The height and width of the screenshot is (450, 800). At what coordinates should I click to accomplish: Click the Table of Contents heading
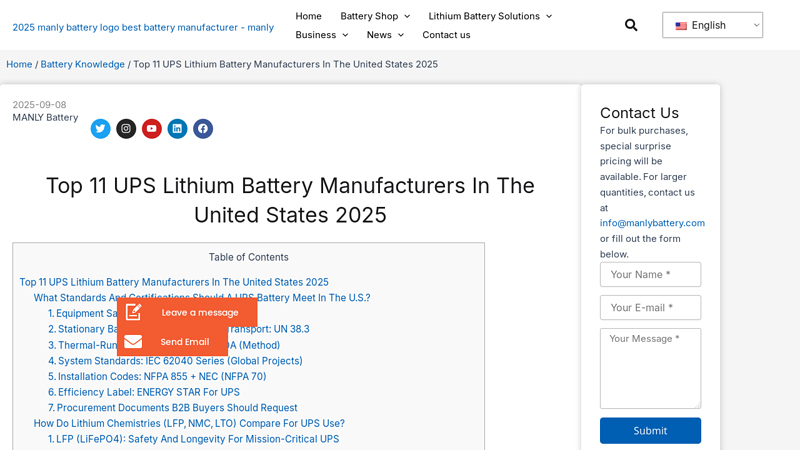click(x=248, y=257)
